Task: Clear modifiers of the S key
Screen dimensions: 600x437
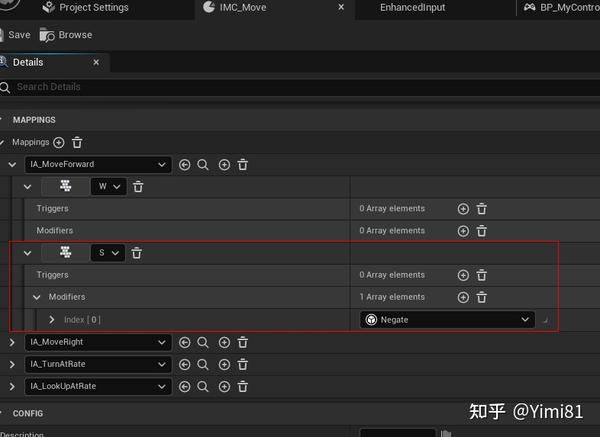Action: tap(481, 297)
